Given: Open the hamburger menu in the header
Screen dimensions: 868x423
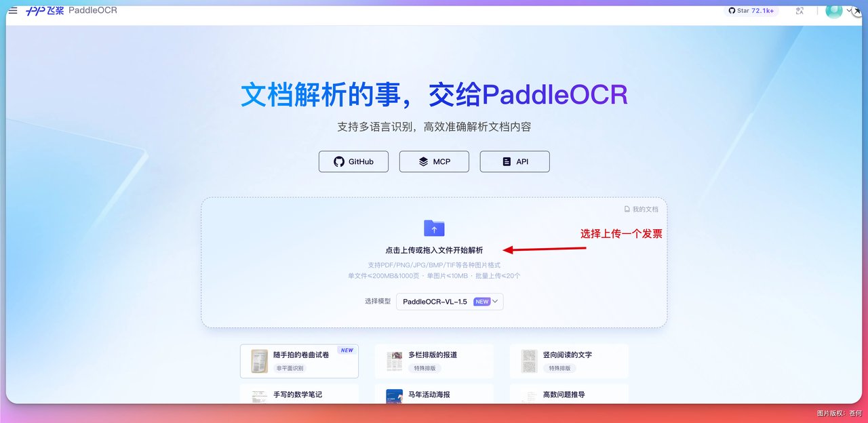Looking at the screenshot, I should point(13,10).
